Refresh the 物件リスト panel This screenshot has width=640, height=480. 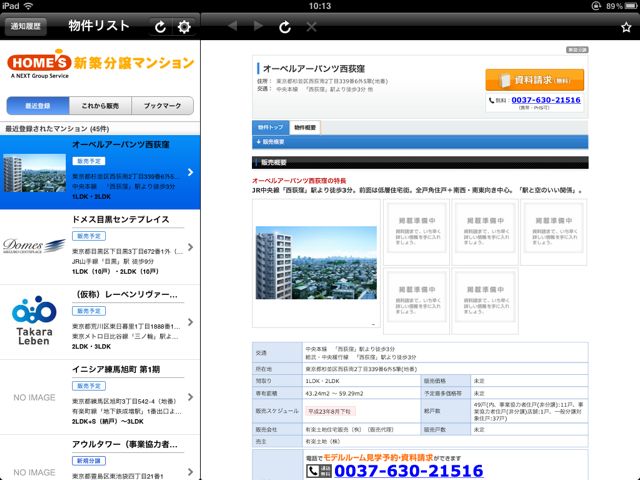(160, 27)
